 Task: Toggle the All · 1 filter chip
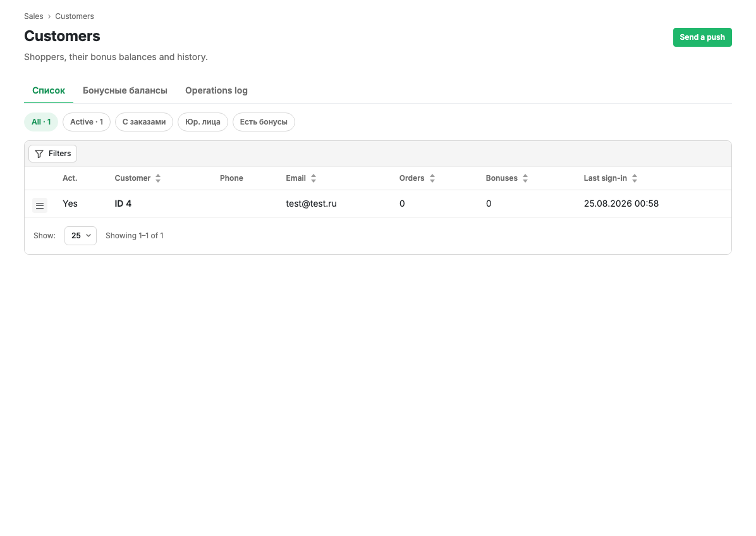pyautogui.click(x=41, y=122)
